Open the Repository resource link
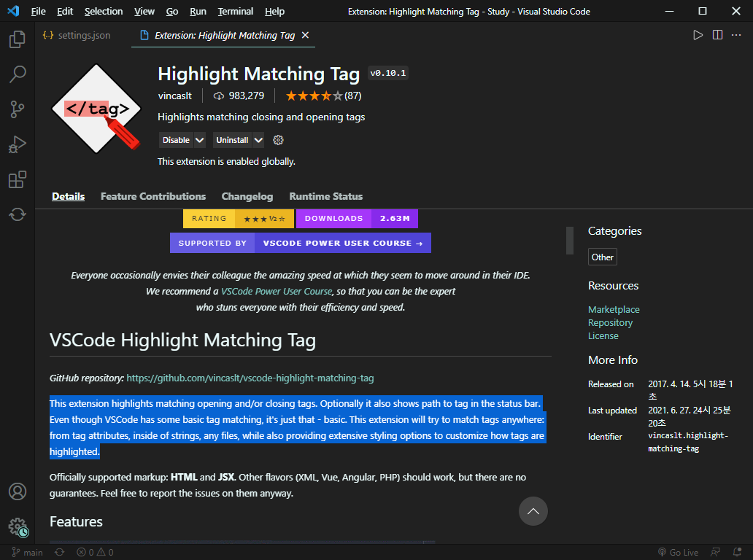 (x=611, y=322)
